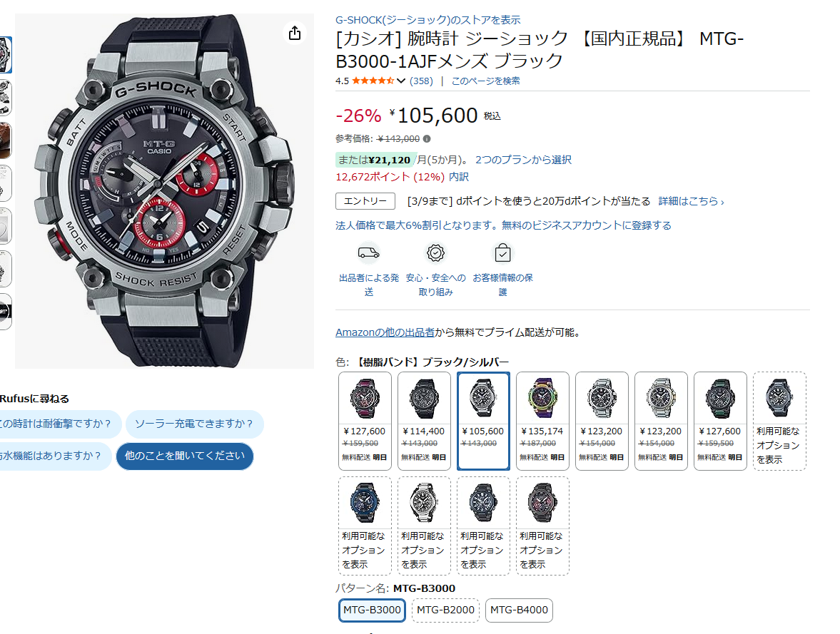
Task: Click the delivery truck icon
Action: click(368, 252)
